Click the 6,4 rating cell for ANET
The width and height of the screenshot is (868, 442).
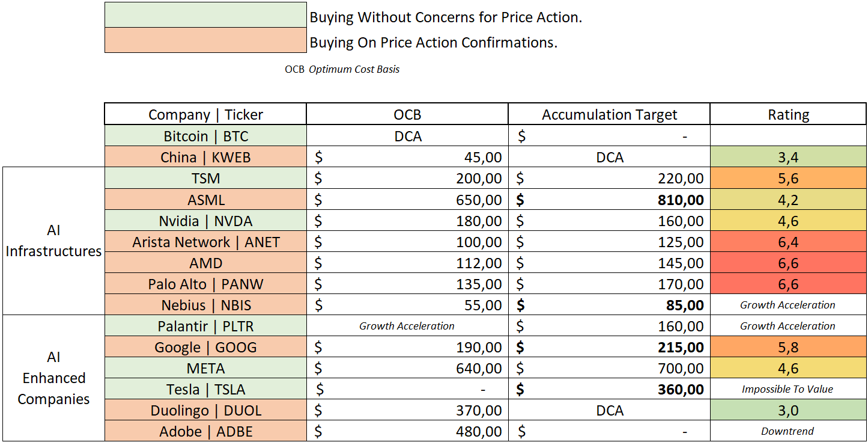(788, 241)
